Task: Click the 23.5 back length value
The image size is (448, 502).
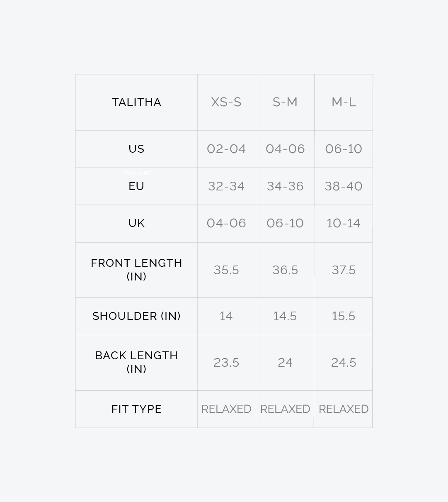Action: [226, 363]
